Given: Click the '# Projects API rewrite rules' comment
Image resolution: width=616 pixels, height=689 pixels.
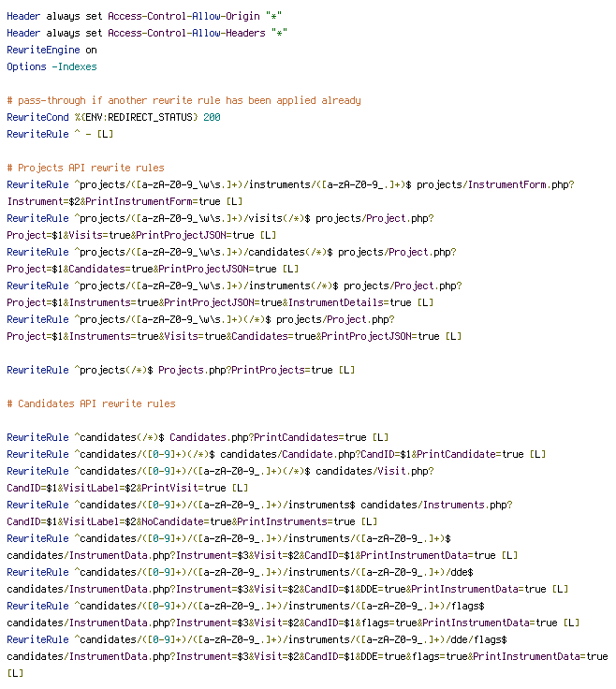Looking at the screenshot, I should pyautogui.click(x=86, y=168).
